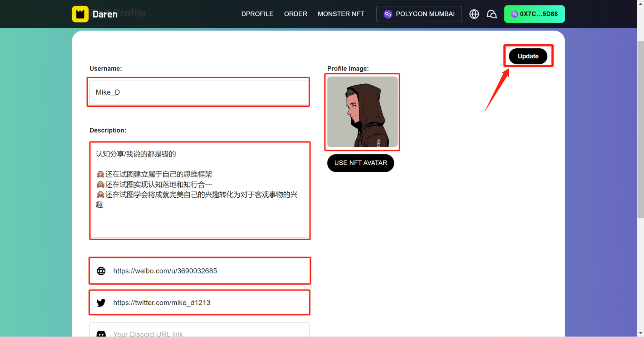Click the page's vertical scrollbar thumb
The height and width of the screenshot is (337, 644).
[640, 129]
